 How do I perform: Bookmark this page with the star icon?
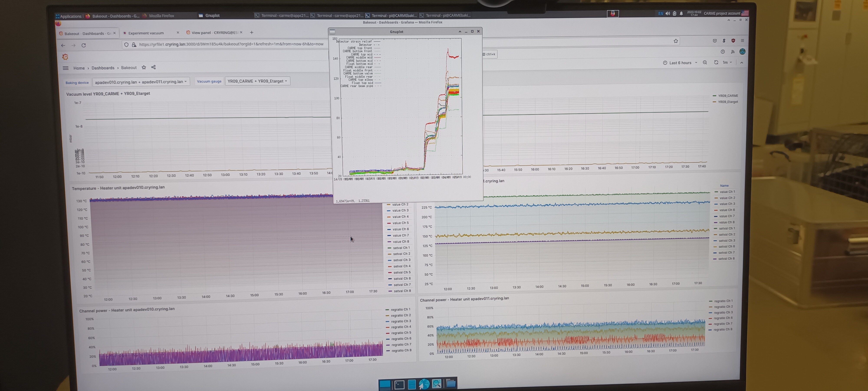(x=676, y=41)
